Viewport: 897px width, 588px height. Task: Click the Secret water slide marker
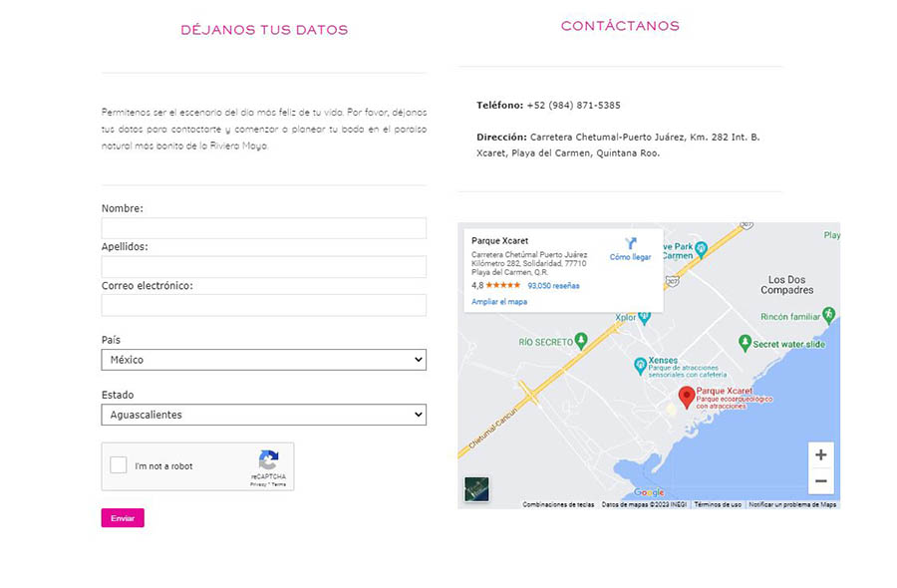pos(745,343)
